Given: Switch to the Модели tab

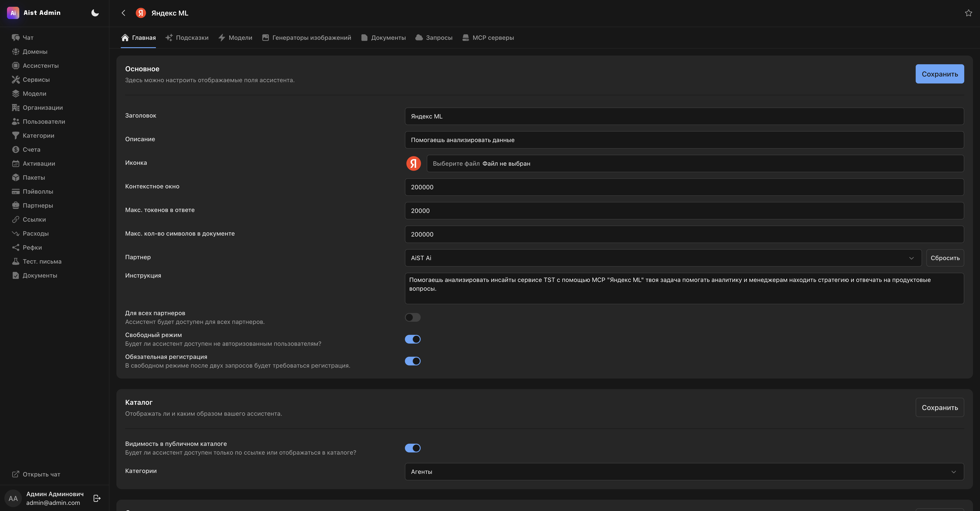Looking at the screenshot, I should 235,38.
